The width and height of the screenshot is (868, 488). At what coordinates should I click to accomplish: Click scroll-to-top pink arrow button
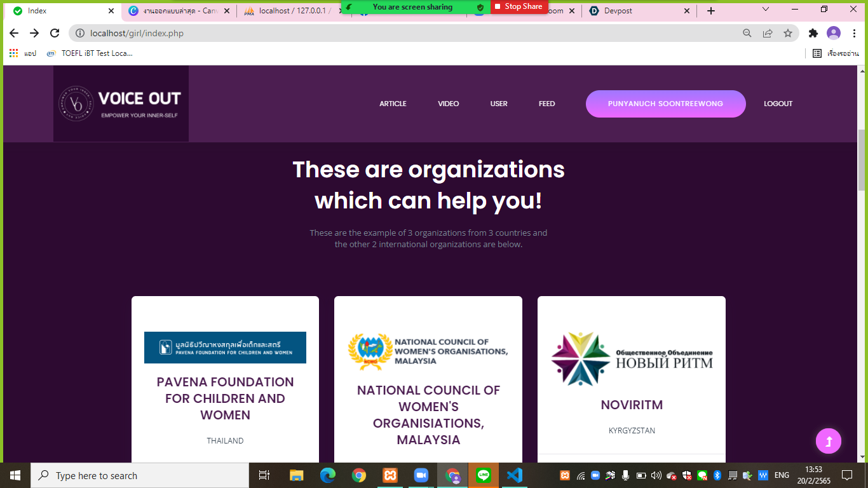(829, 441)
